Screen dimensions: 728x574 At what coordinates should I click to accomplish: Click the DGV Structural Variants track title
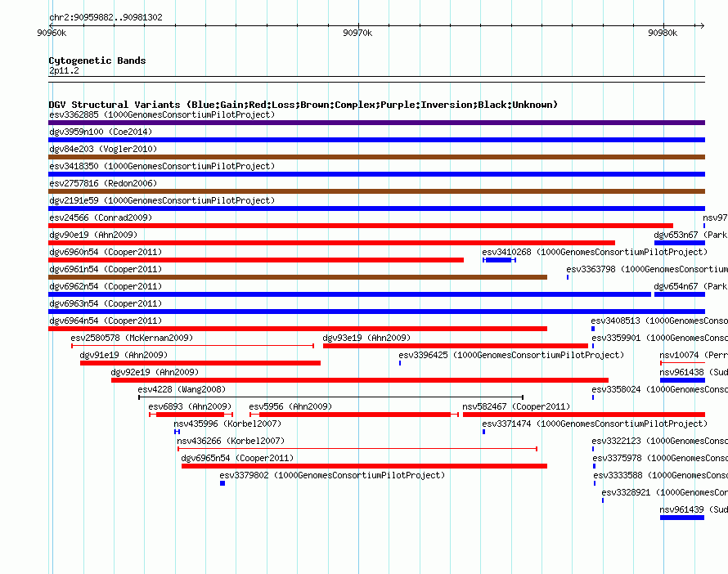coord(303,105)
